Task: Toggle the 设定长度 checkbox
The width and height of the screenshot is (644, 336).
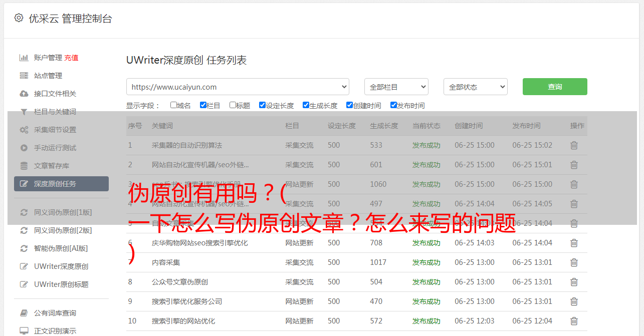Action: click(x=262, y=105)
